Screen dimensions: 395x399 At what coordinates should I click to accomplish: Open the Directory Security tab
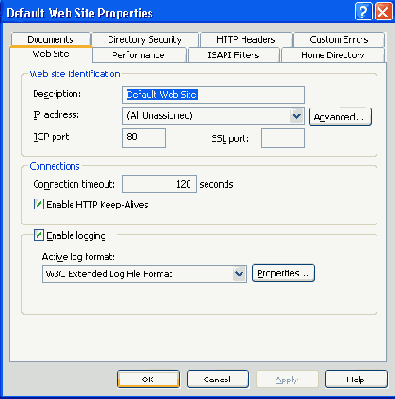145,40
